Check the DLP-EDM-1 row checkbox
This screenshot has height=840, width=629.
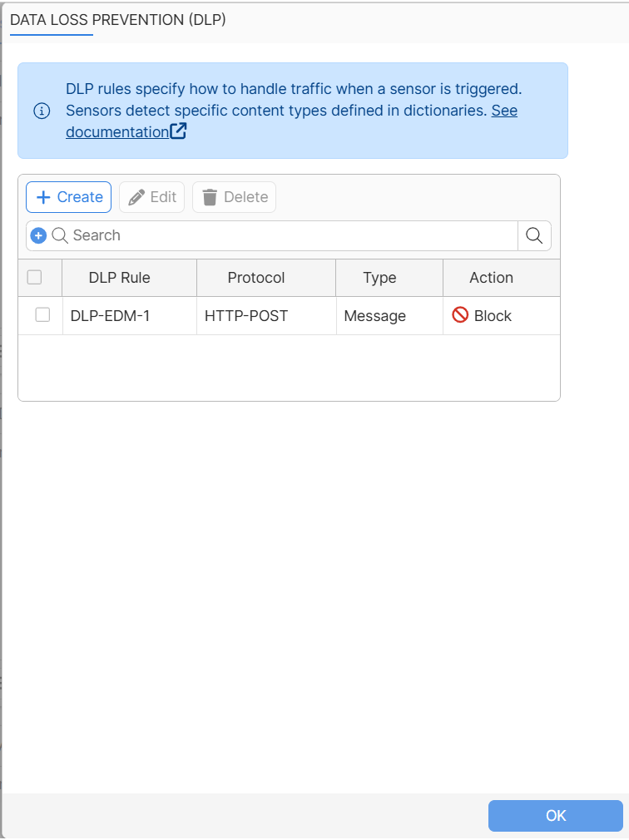pos(43,315)
